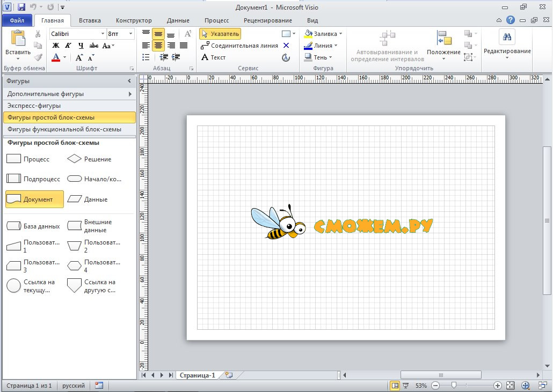Open the 8пт font size dropdown
The image size is (553, 392).
(x=130, y=34)
